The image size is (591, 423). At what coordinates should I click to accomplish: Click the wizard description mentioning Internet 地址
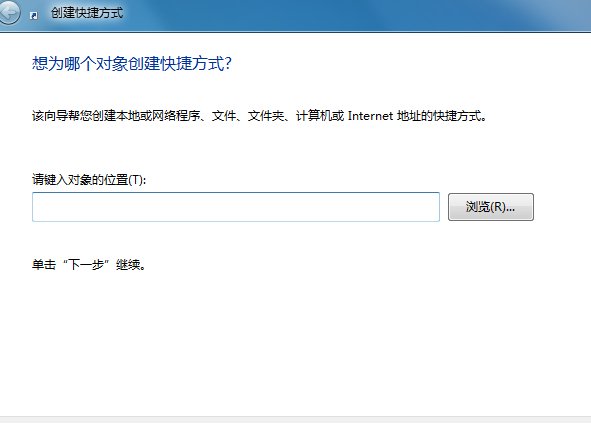[259, 116]
